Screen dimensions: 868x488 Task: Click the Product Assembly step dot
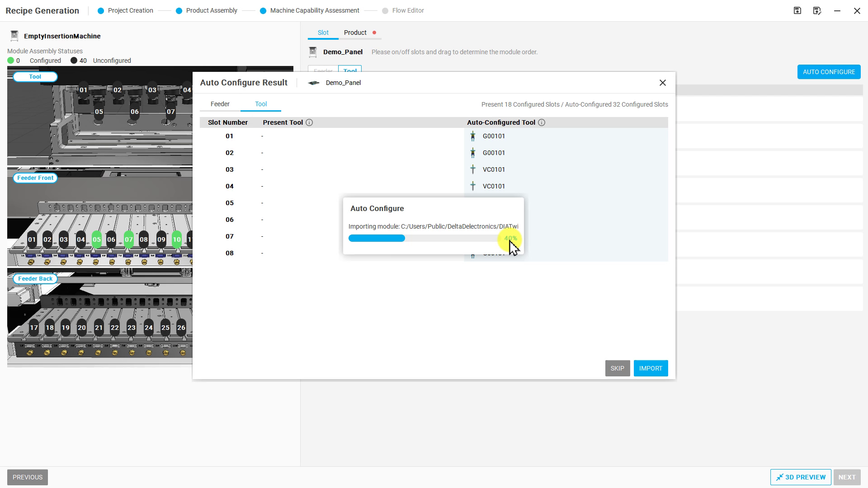pyautogui.click(x=179, y=11)
